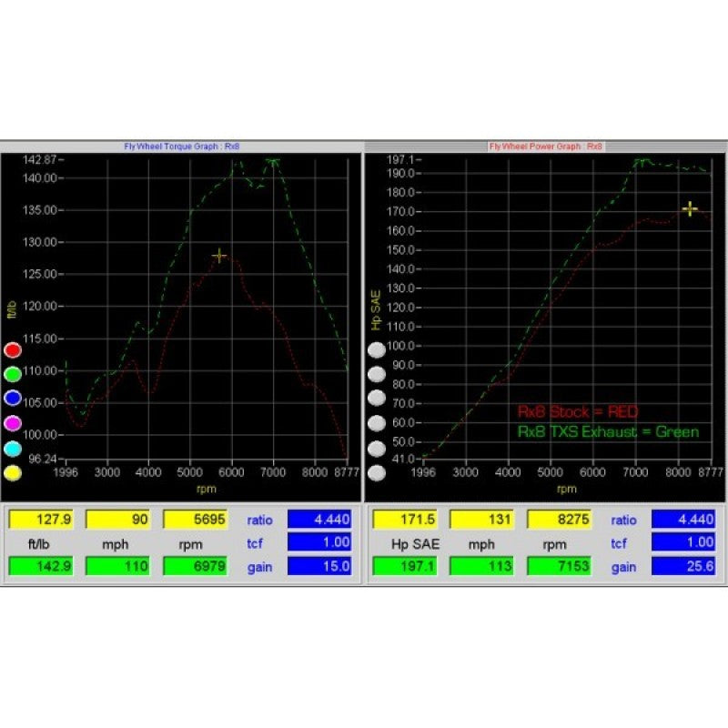This screenshot has width=728, height=728.
Task: Click the 142.9 green torque value field
Action: (40, 566)
